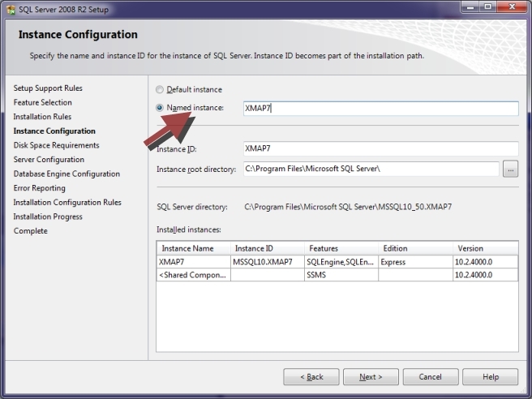The width and height of the screenshot is (532, 399).
Task: Sort by Instance ID column header
Action: (x=268, y=248)
